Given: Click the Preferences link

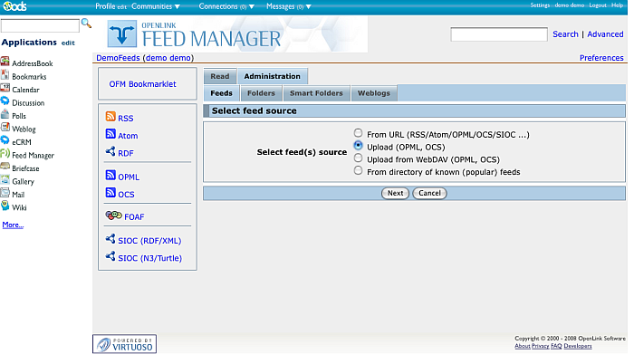Looking at the screenshot, I should [x=601, y=58].
